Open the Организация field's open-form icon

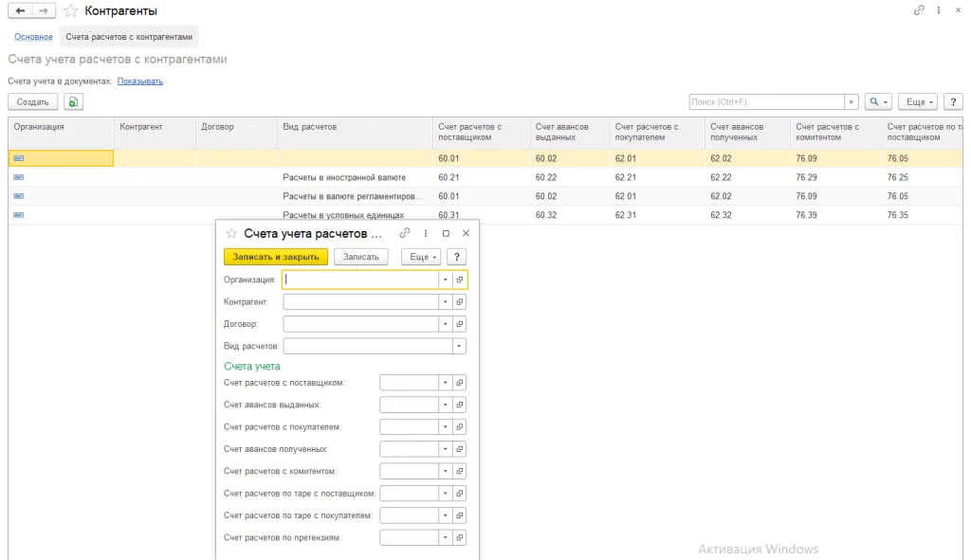tap(460, 280)
